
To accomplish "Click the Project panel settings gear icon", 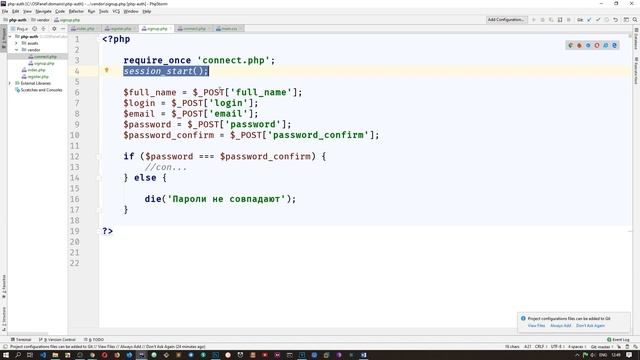I will [54, 29].
